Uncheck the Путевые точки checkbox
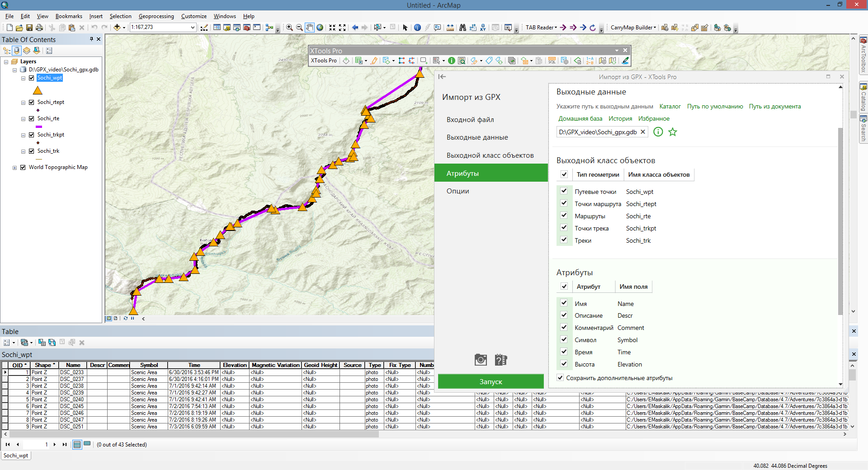 [564, 191]
